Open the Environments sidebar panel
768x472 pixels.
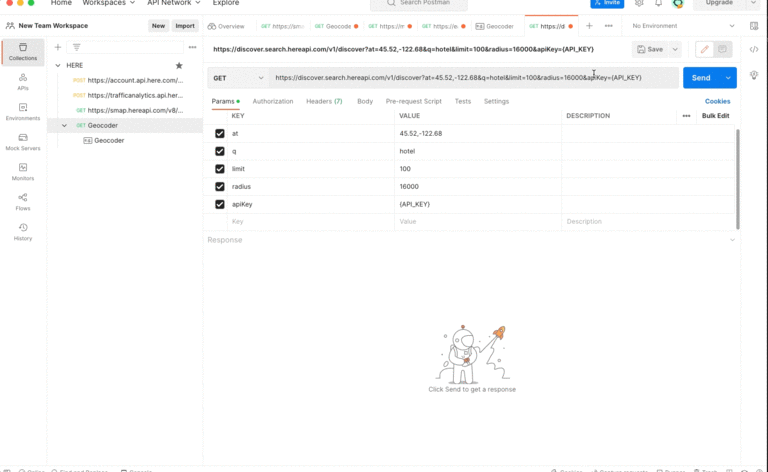[23, 112]
